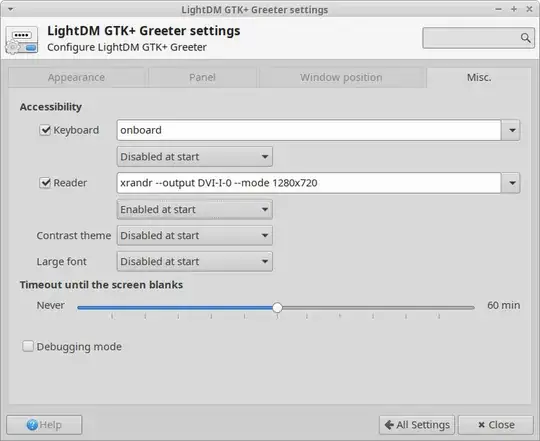This screenshot has width=540, height=441.
Task: Click the 'Contrast theme' label
Action: tap(74, 235)
